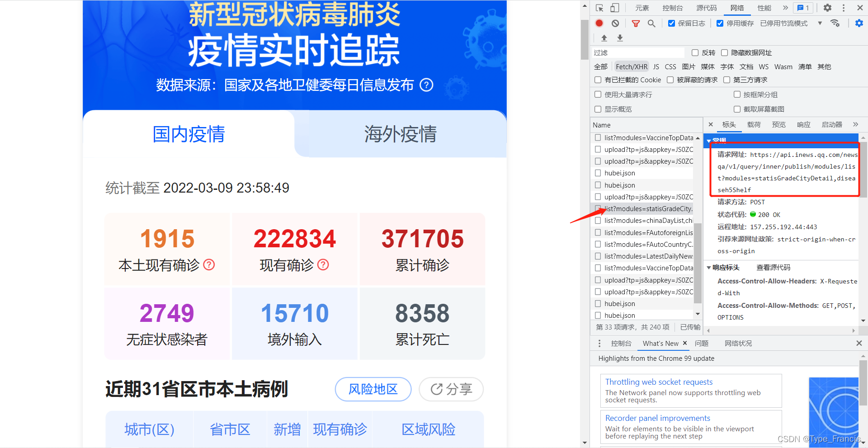868x448 pixels.
Task: Export the network log as HAR
Action: 620,38
